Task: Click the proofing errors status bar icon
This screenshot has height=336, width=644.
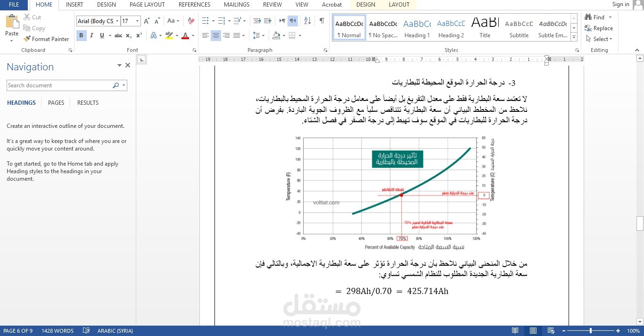Action: (x=86, y=331)
